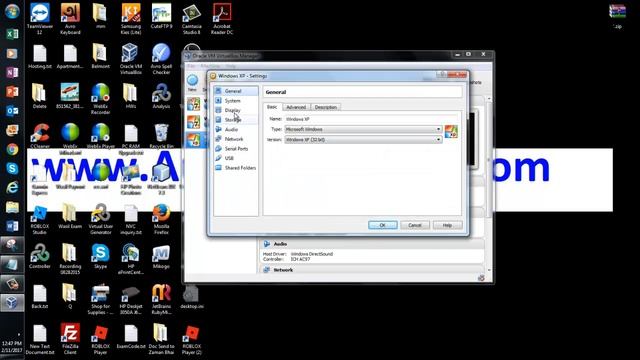Open TeamViewer 12 desktop shortcut
The width and height of the screenshot is (640, 360).
pos(40,18)
